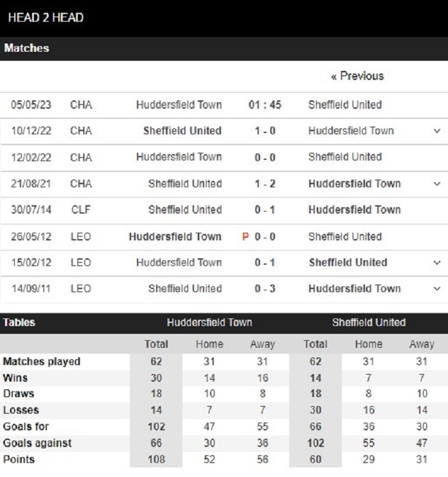Click the Tables section header
Image resolution: width=448 pixels, height=477 pixels.
click(19, 322)
